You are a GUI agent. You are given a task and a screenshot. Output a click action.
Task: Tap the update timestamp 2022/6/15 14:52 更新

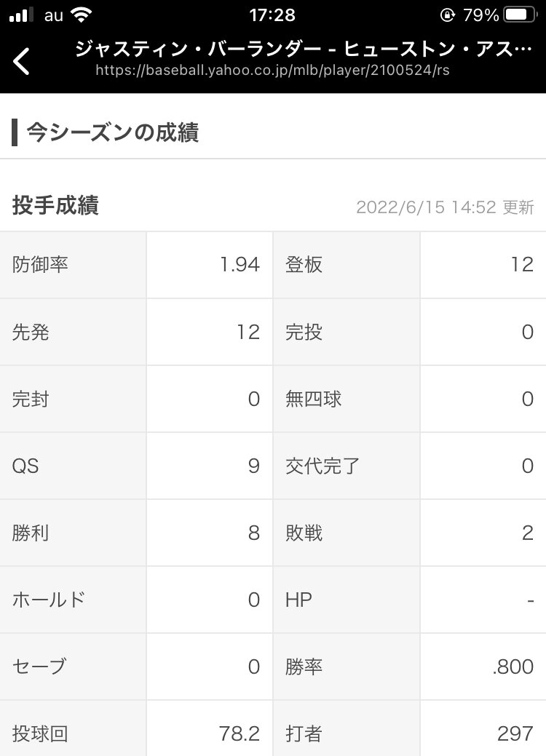pos(445,207)
